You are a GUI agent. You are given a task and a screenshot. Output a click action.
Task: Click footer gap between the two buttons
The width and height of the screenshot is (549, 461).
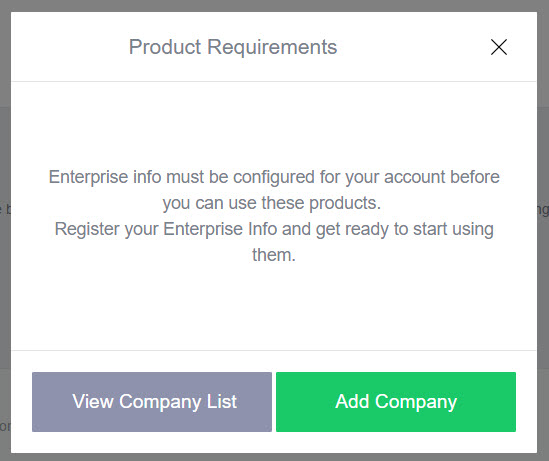tap(274, 401)
